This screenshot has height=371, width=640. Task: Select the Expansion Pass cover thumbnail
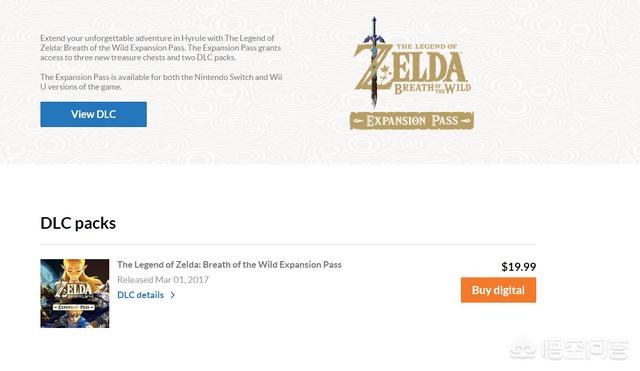pyautogui.click(x=75, y=293)
